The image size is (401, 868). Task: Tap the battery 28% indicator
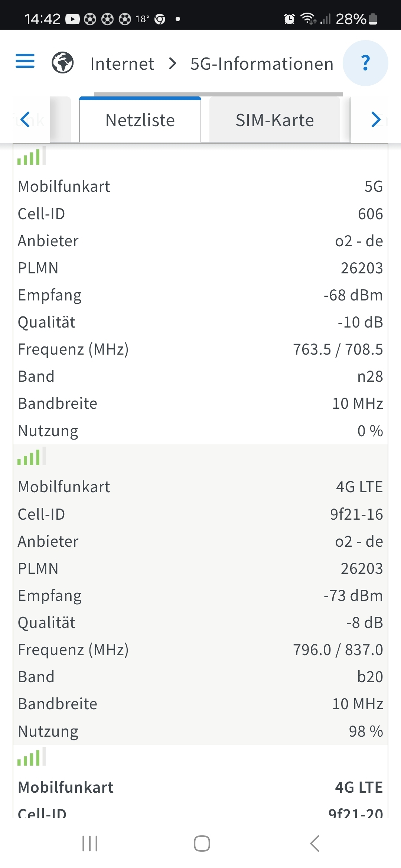[x=356, y=19]
